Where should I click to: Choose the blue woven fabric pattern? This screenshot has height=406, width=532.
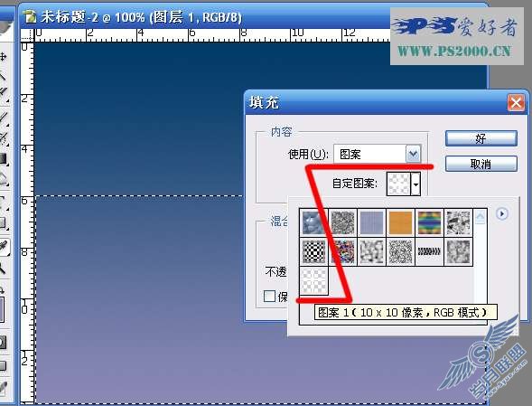pyautogui.click(x=371, y=222)
